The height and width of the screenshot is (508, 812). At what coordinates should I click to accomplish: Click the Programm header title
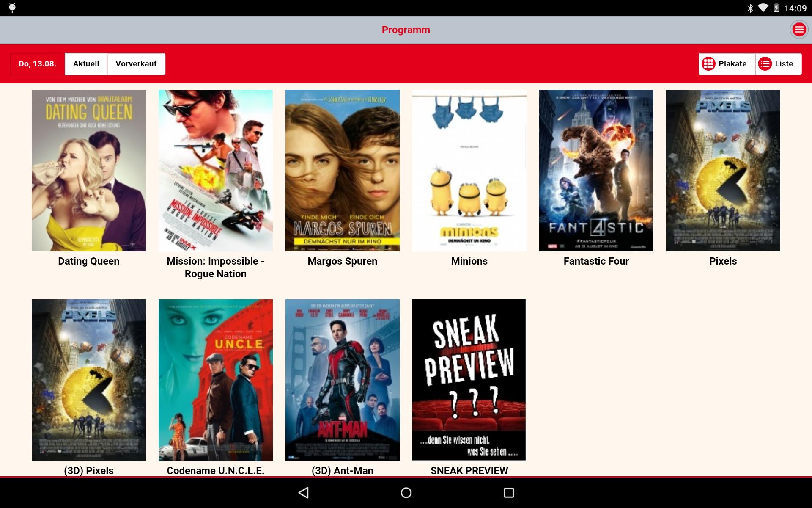pos(406,30)
